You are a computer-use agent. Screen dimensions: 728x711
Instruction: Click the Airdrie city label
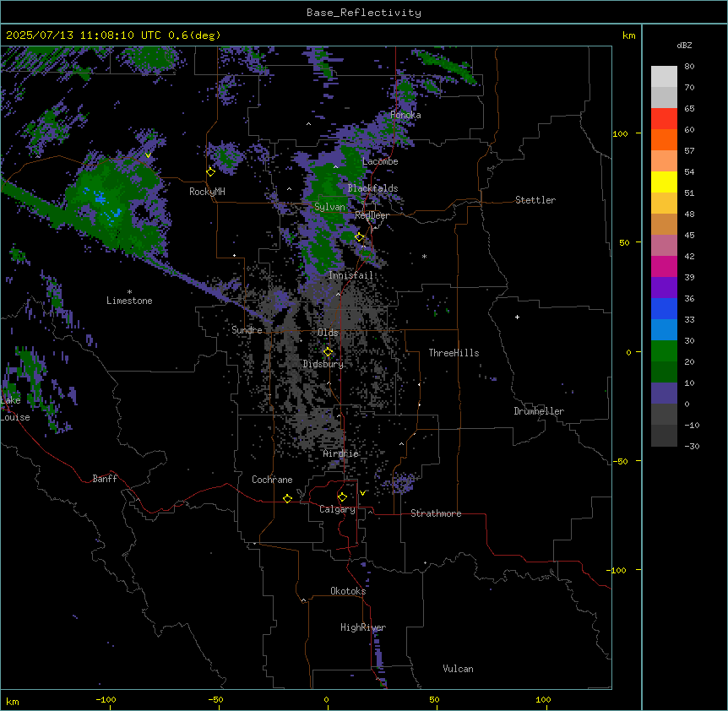(x=341, y=453)
